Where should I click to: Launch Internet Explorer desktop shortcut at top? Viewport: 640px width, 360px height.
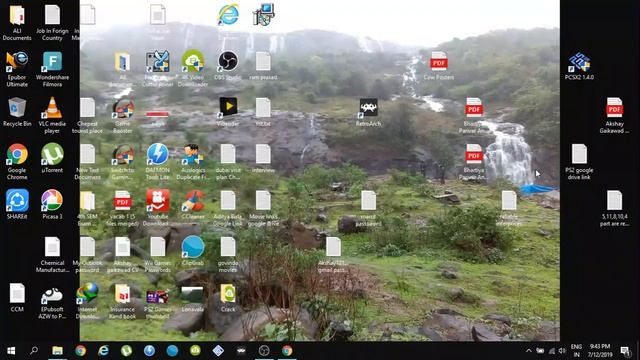tap(228, 15)
